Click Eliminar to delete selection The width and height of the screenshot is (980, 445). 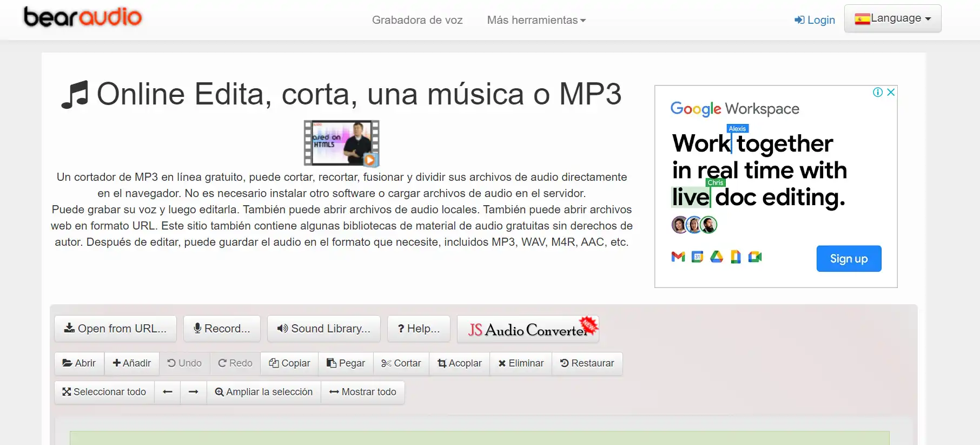(521, 363)
